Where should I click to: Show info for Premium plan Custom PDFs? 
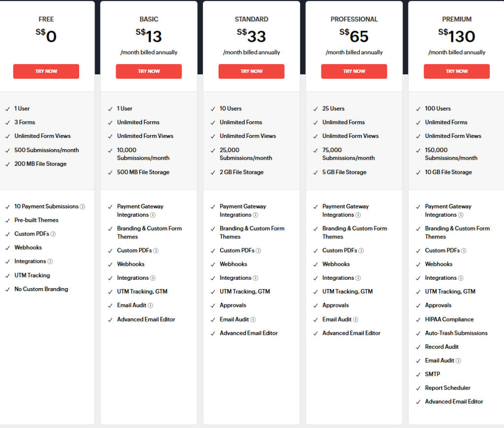pyautogui.click(x=464, y=251)
